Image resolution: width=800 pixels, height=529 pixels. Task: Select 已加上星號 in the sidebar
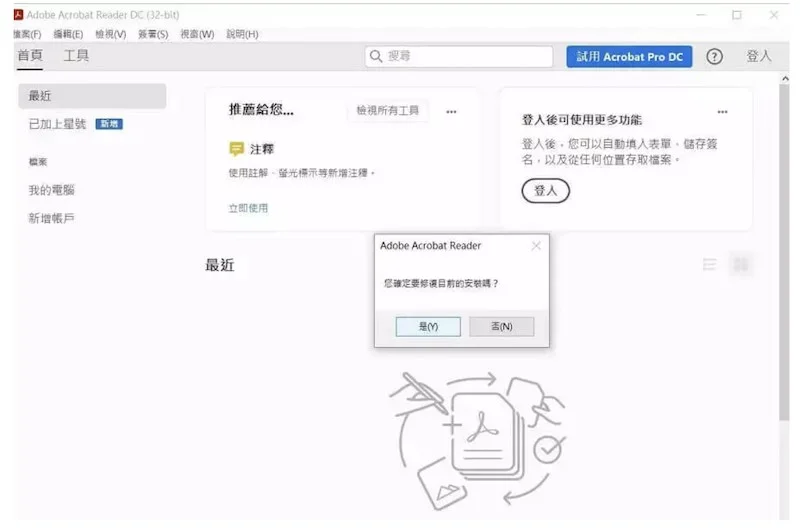click(x=58, y=124)
